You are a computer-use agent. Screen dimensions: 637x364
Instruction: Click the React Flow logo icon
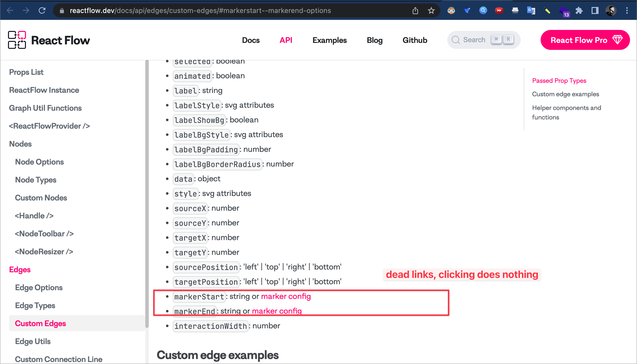coord(17,40)
